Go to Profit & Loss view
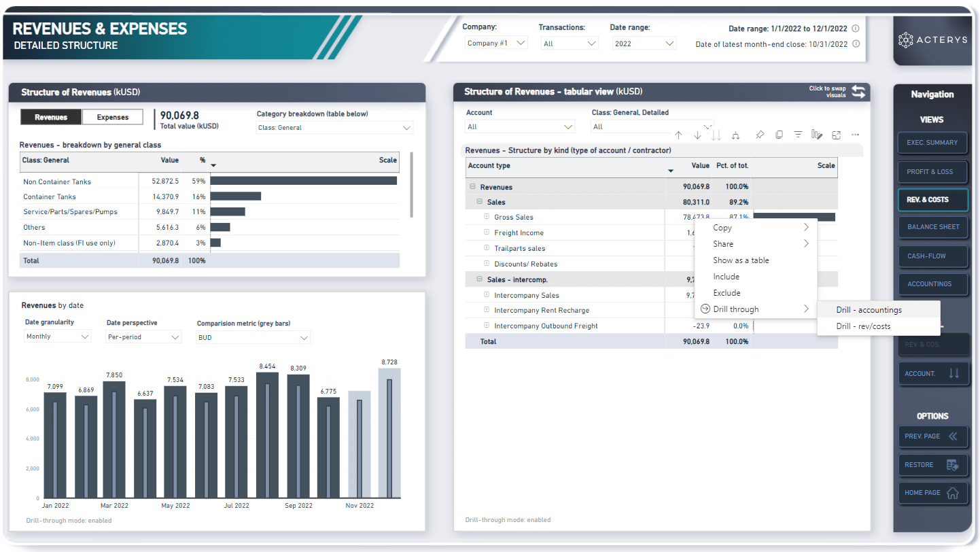The image size is (980, 552). 932,171
